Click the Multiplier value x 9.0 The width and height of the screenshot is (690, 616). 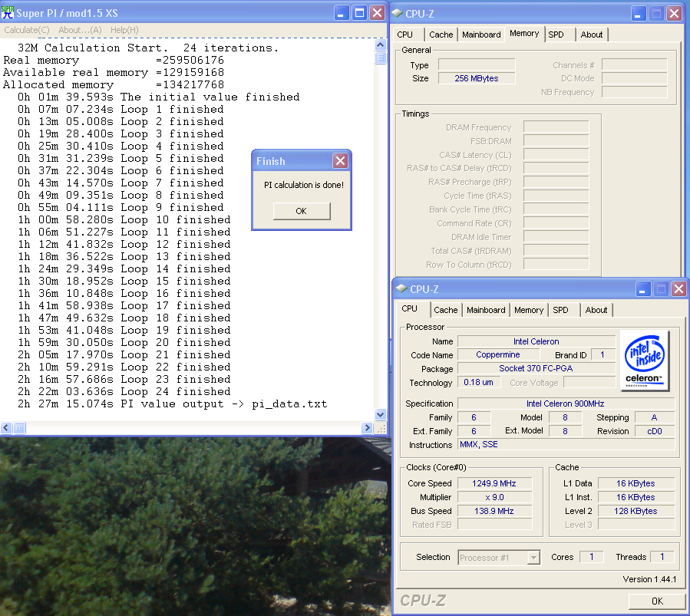(494, 497)
